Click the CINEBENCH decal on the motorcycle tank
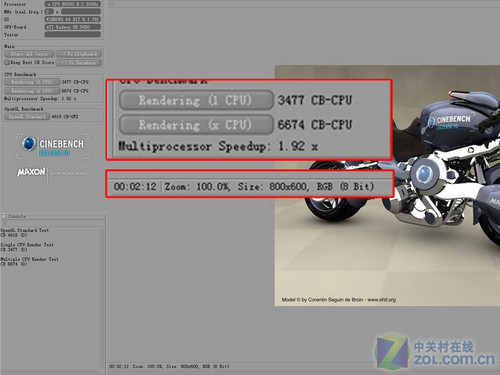 449,122
